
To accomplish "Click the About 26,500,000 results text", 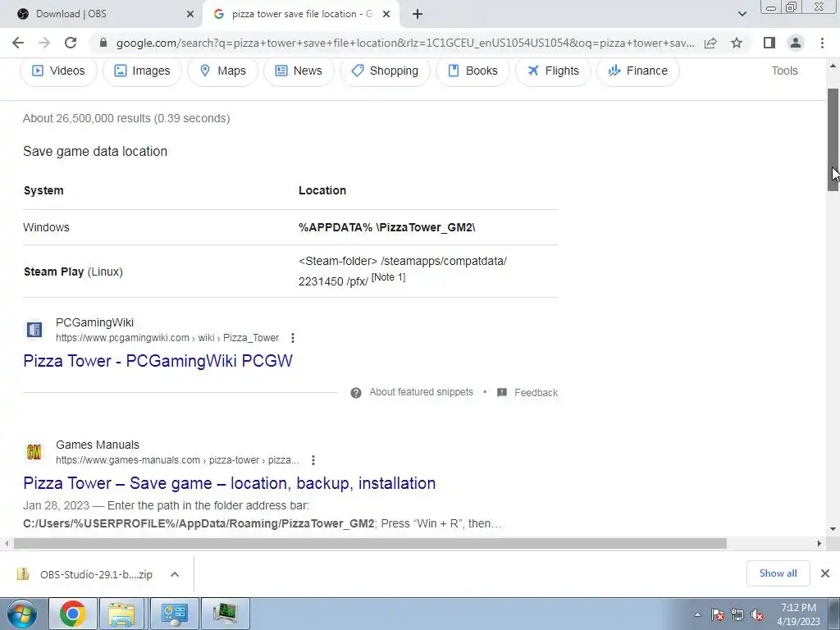I will coord(126,118).
